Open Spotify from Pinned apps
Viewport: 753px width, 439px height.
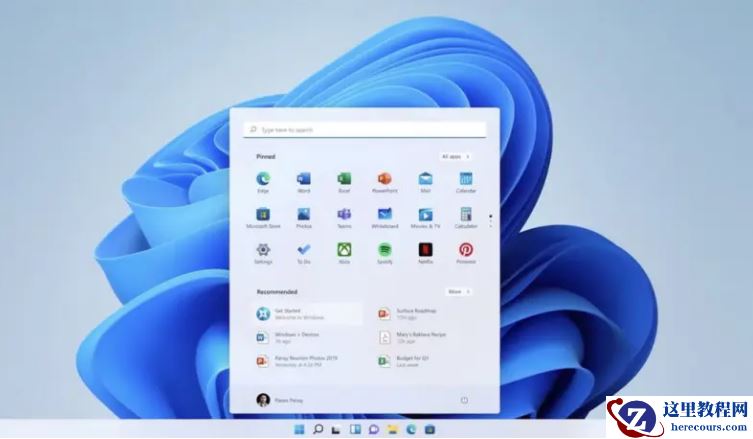point(384,254)
